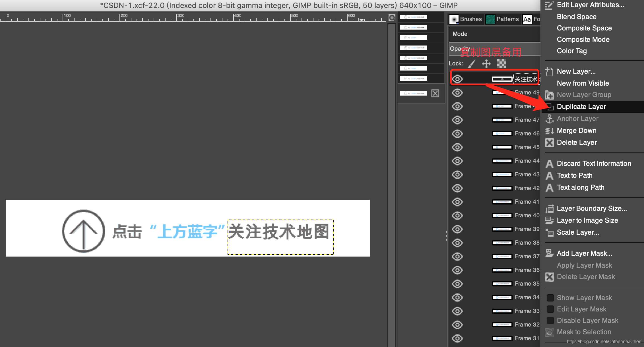Hide the selected text layer eye
The width and height of the screenshot is (644, 347).
pos(457,79)
